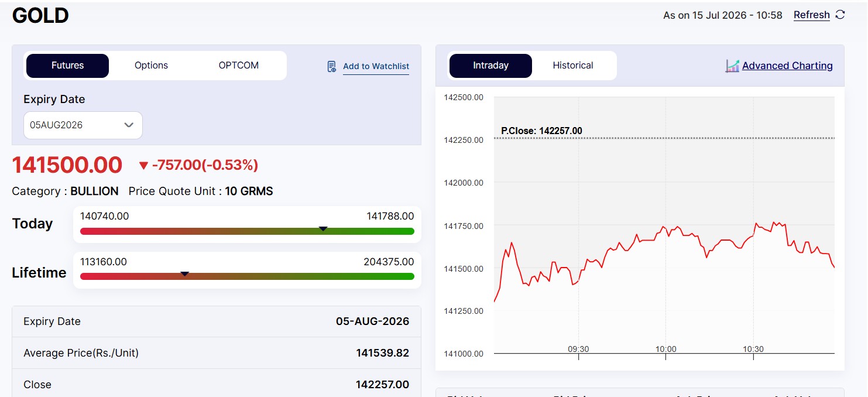The width and height of the screenshot is (868, 397).
Task: Click the 10 GRMS price quote unit
Action: pyautogui.click(x=249, y=191)
